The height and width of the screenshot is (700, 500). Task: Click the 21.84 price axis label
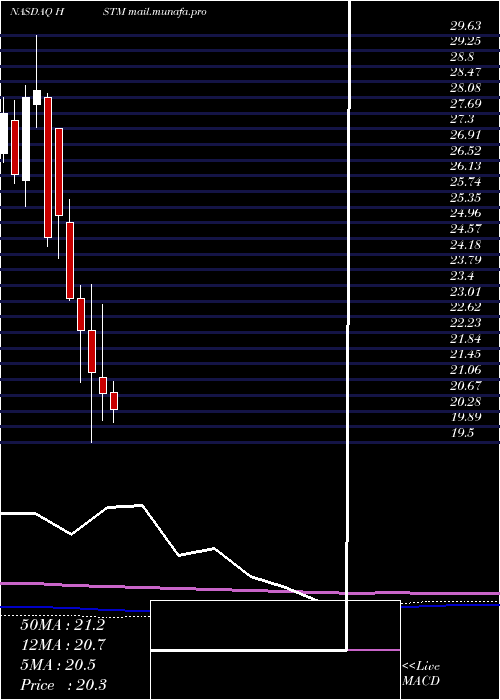[465, 339]
